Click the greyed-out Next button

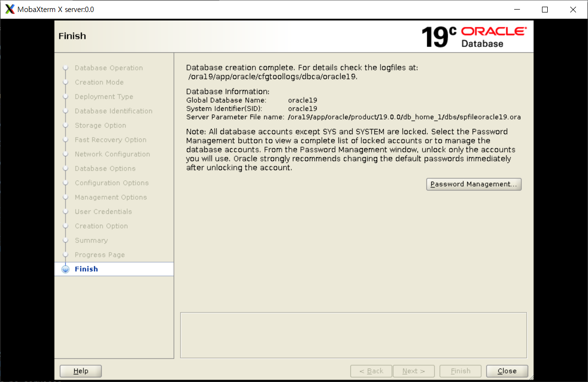(414, 371)
